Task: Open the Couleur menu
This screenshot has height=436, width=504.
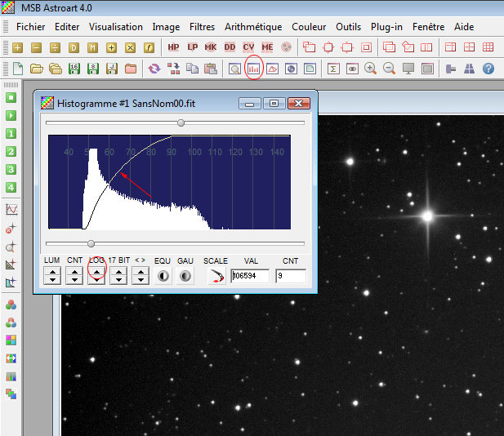Action: pyautogui.click(x=309, y=27)
